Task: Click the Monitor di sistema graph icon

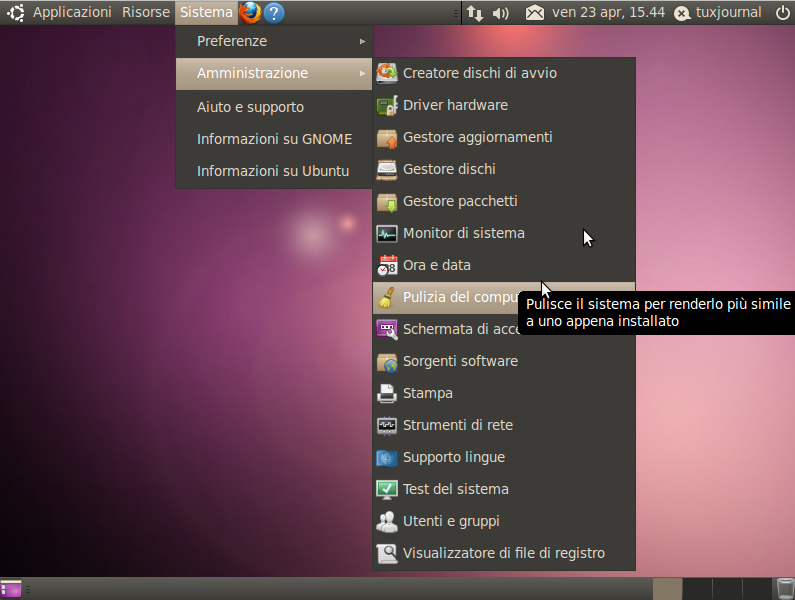Action: (x=387, y=233)
